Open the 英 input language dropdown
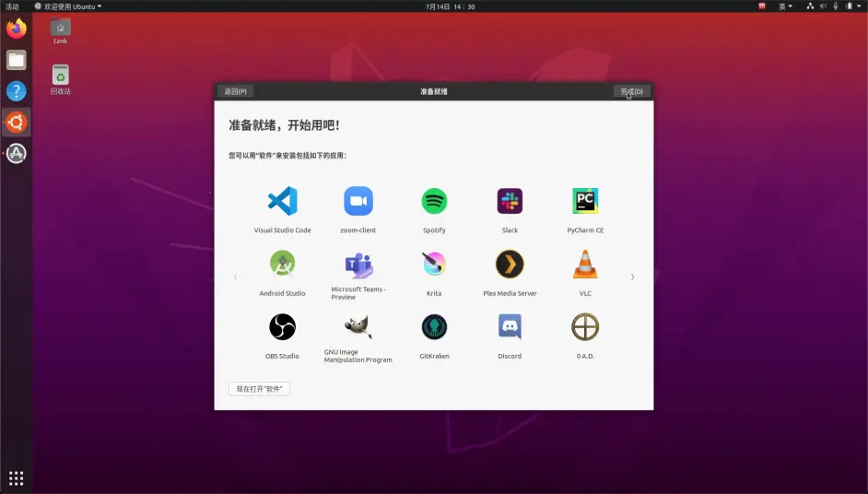Screen dimensions: 868x494 785,6
